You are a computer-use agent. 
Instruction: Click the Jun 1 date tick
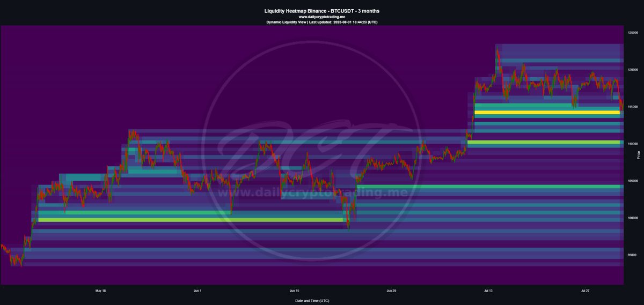[197, 291]
